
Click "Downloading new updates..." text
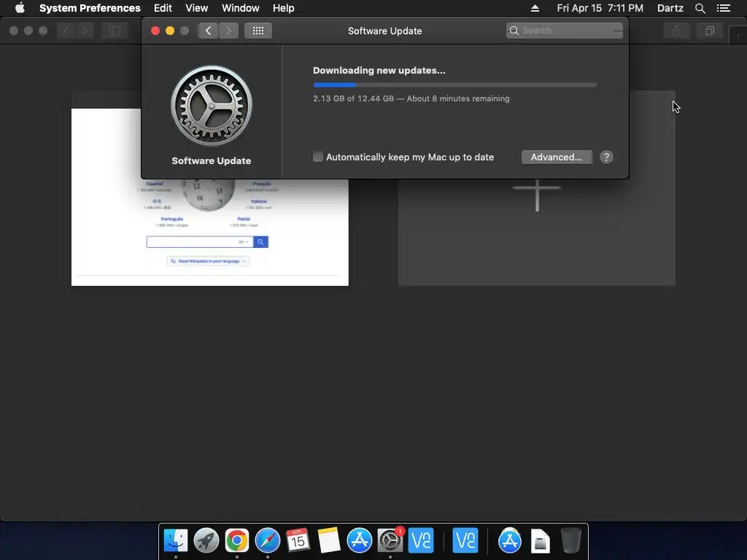[x=379, y=71]
